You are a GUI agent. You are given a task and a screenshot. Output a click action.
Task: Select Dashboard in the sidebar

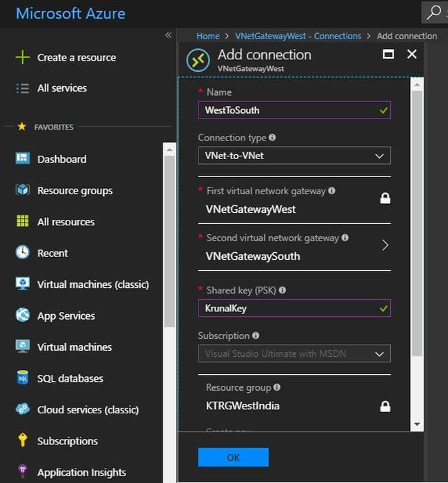[x=62, y=159]
